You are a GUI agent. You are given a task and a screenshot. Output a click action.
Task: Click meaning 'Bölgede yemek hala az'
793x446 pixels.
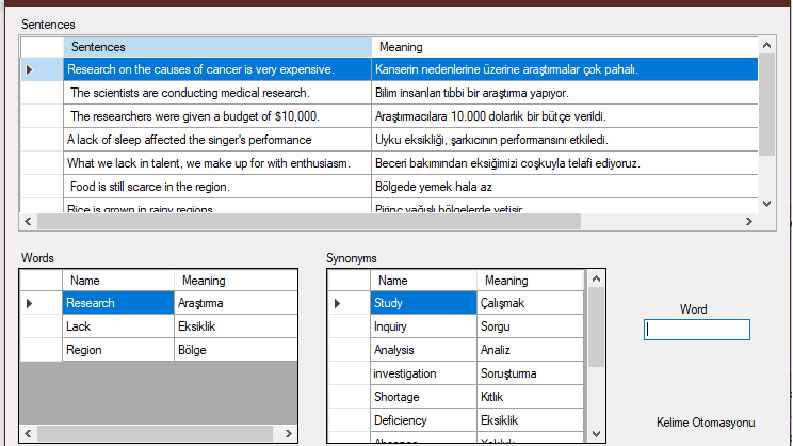(565, 187)
